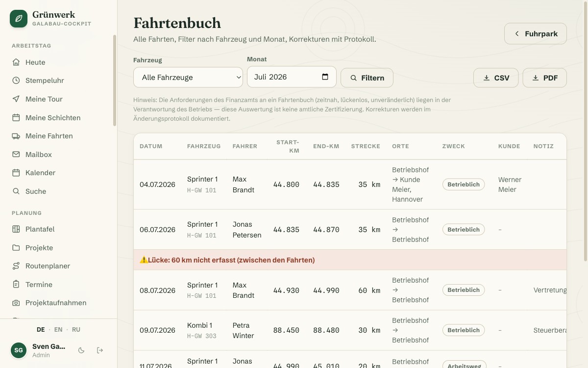Click the sidebar scrollbar
The height and width of the screenshot is (368, 588).
[115, 80]
